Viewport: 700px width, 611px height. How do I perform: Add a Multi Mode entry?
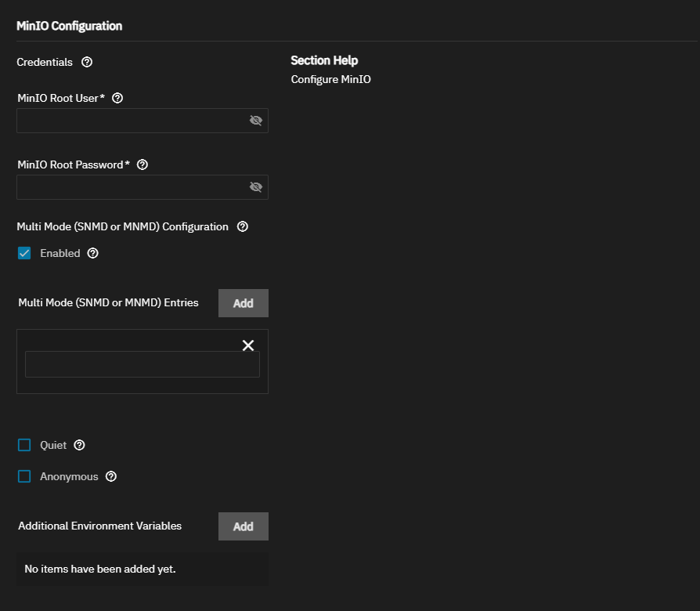click(x=244, y=303)
